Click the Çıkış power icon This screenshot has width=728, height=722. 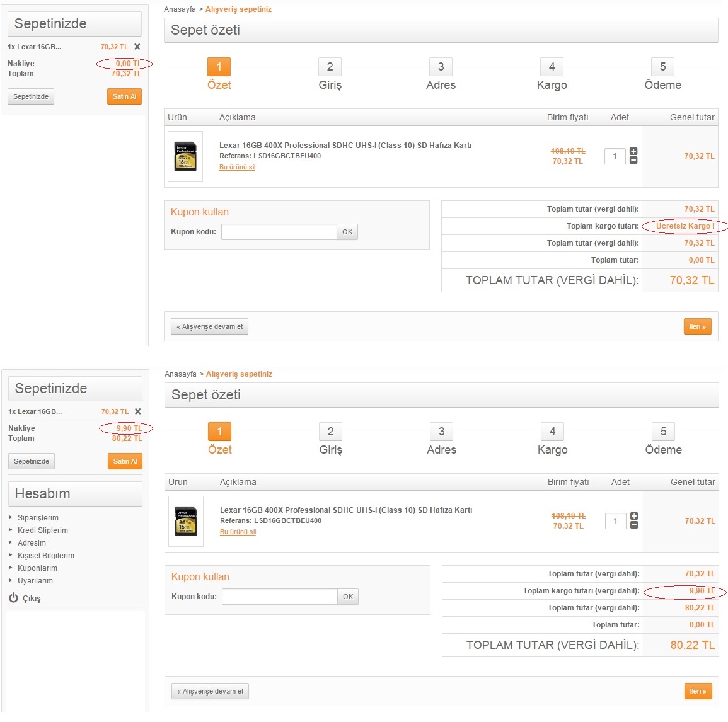coord(13,598)
